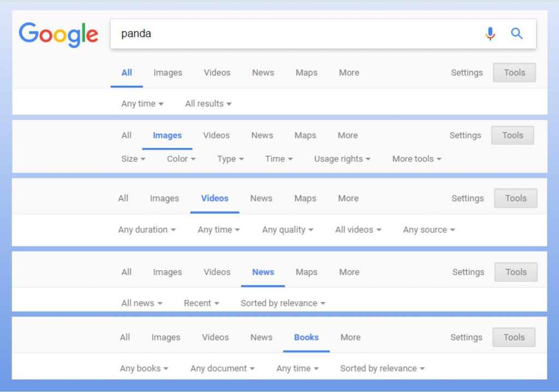Click Settings in the bar with Videos selected
This screenshot has width=559, height=392.
click(468, 198)
